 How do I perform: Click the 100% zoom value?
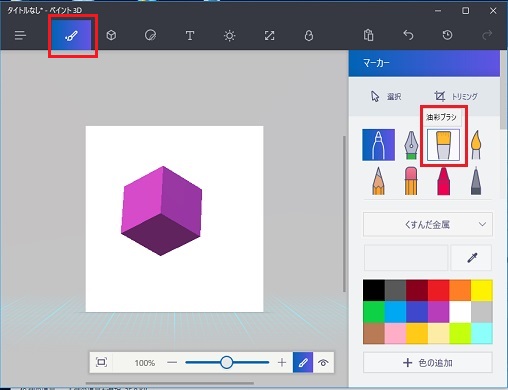(145, 363)
